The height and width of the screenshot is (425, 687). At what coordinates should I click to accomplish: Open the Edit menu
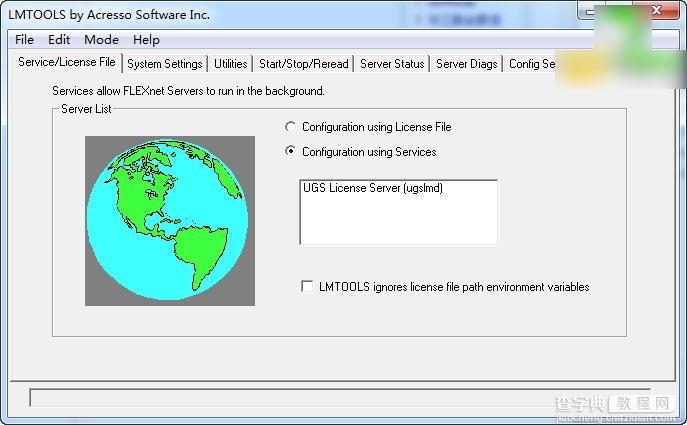tap(59, 40)
